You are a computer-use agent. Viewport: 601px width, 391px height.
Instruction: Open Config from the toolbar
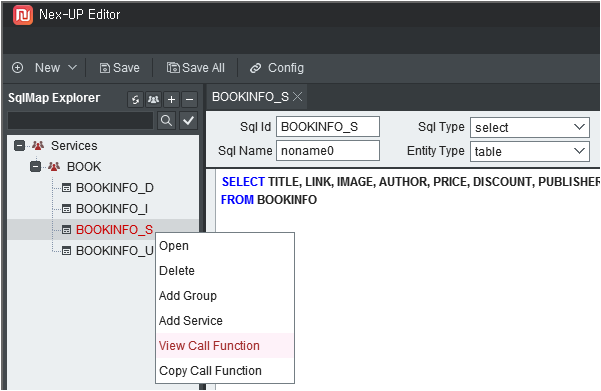(x=277, y=68)
